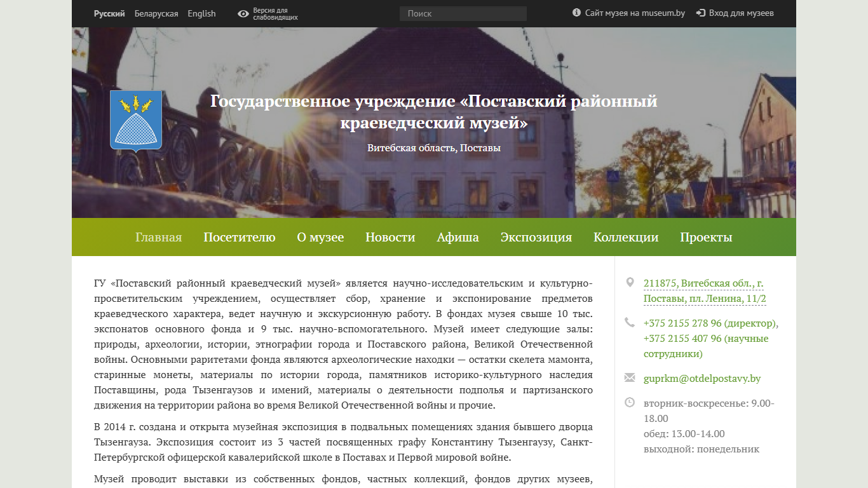Click the Postavy coat of arms emblem
868x488 pixels.
click(x=136, y=121)
